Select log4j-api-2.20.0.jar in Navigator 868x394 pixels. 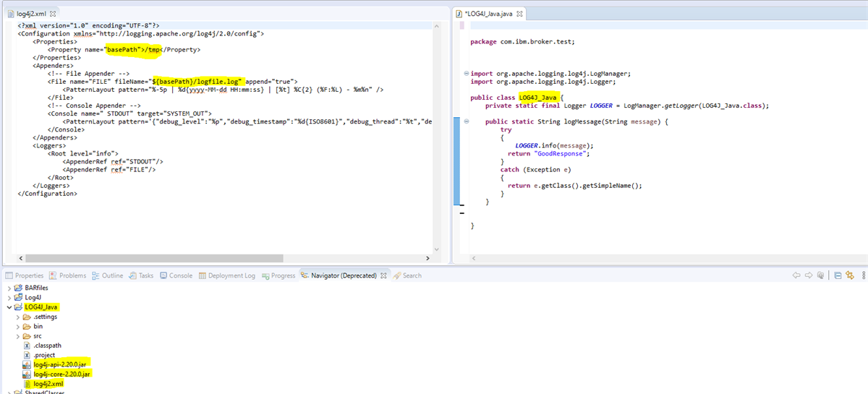pyautogui.click(x=61, y=364)
